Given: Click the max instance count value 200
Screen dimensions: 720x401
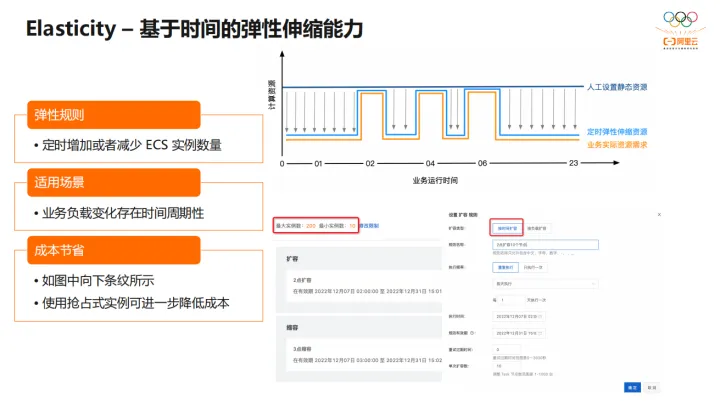Looking at the screenshot, I should (311, 226).
